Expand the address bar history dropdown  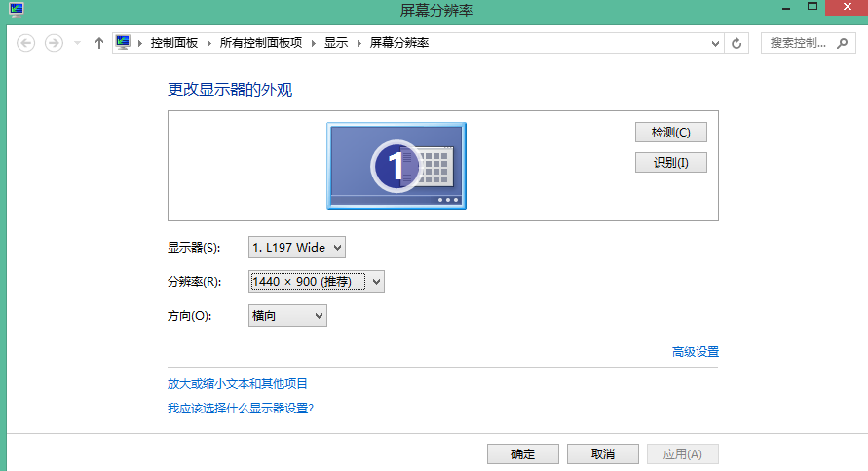tap(715, 43)
